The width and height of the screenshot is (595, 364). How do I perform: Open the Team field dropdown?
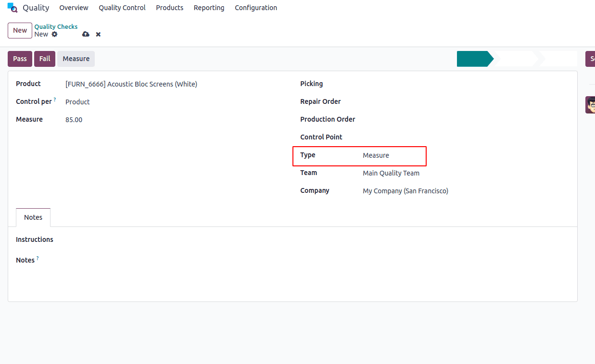pos(391,173)
